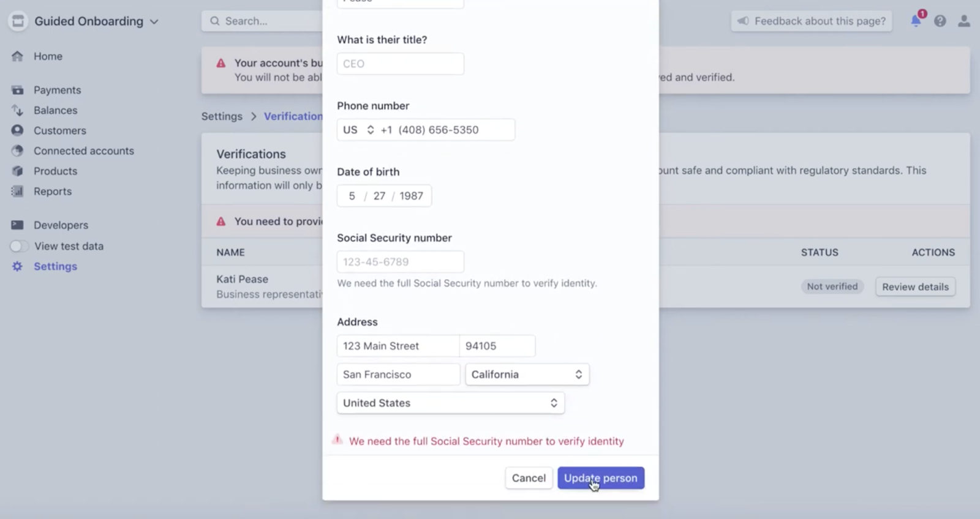This screenshot has height=519, width=980.
Task: Click the Verification breadcrumb link
Action: tap(293, 116)
